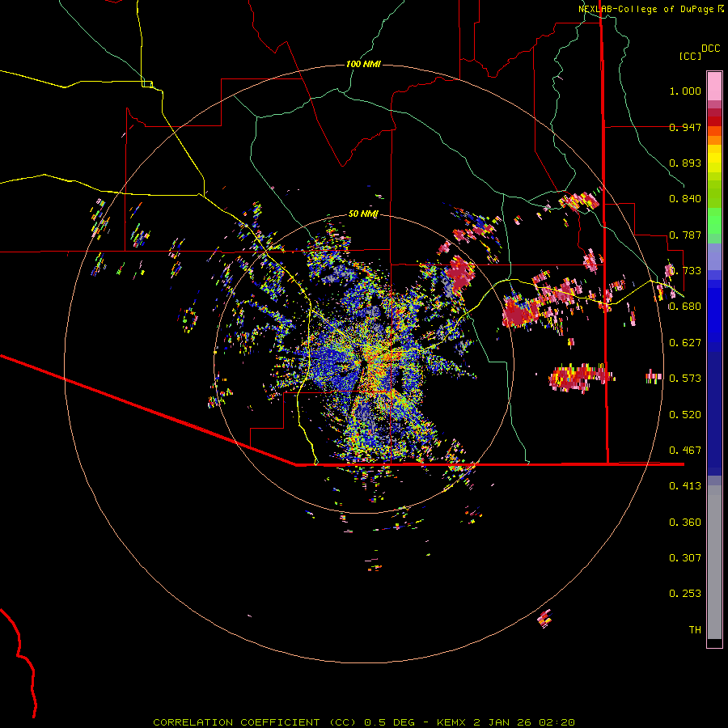Click the 0.680 scale value

click(685, 307)
